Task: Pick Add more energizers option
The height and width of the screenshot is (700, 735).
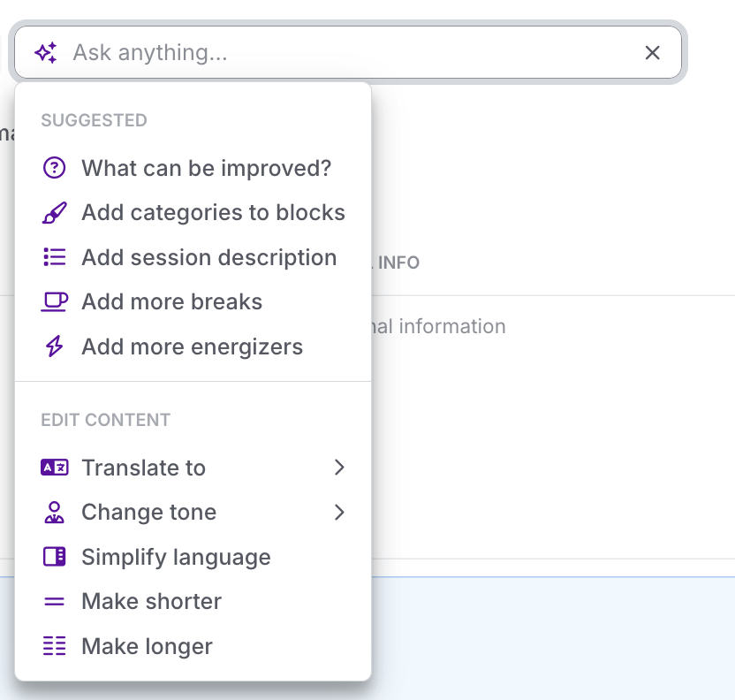Action: [192, 346]
